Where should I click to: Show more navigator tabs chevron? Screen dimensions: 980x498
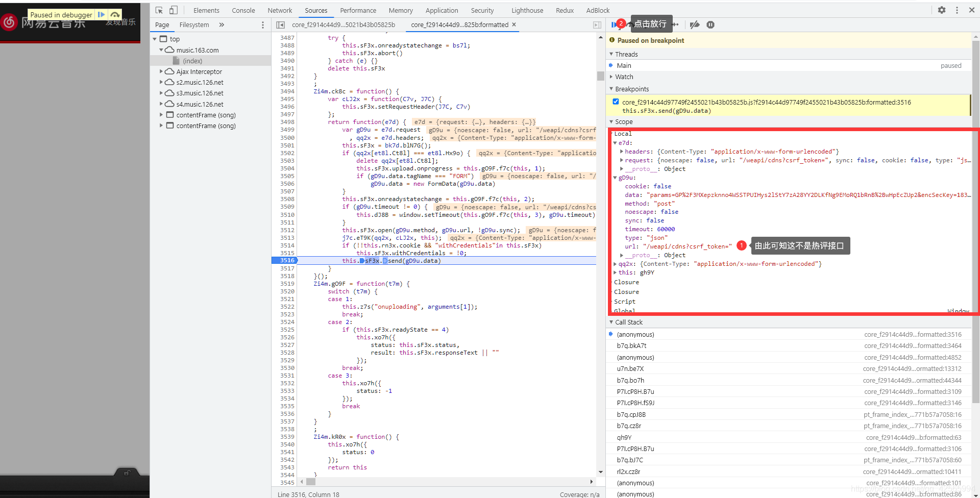[222, 24]
